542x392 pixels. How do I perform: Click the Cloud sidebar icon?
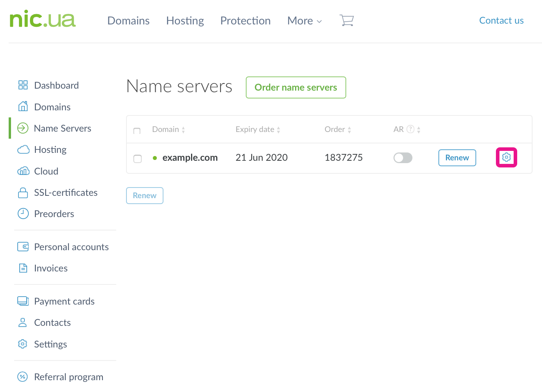click(23, 171)
